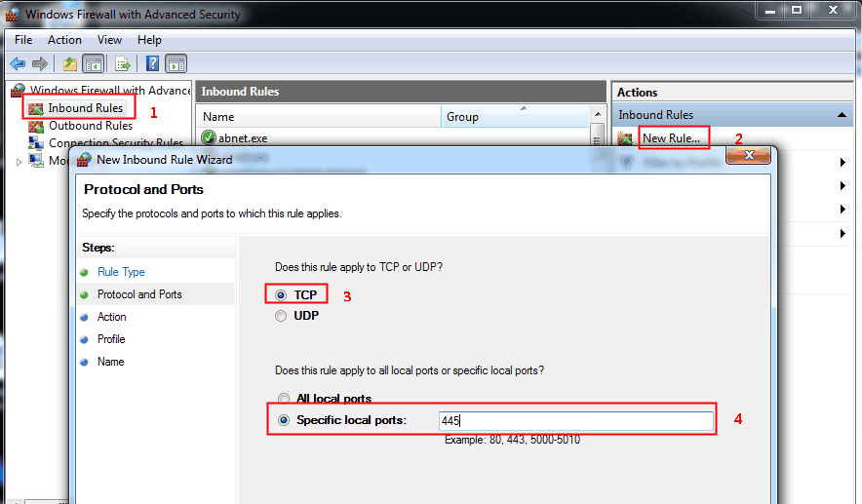The width and height of the screenshot is (862, 504).
Task: Open the third submenu arrow in Actions pane
Action: point(842,209)
